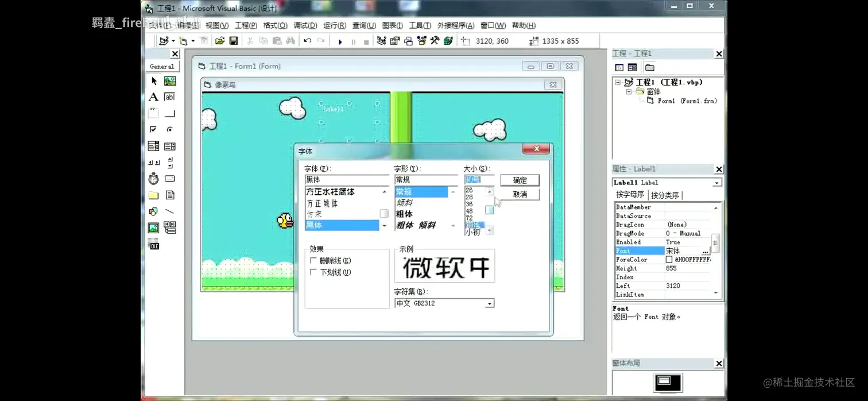Image resolution: width=868 pixels, height=401 pixels.
Task: Click Toggle Folders icon in the project panel
Action: click(x=650, y=68)
